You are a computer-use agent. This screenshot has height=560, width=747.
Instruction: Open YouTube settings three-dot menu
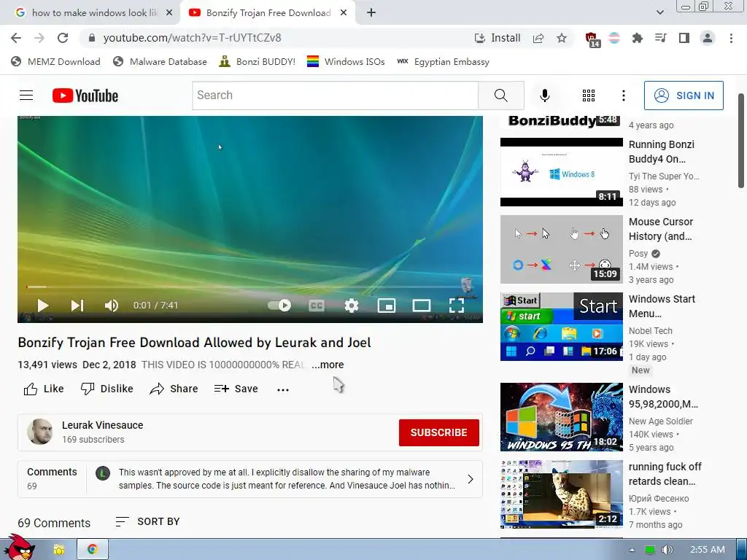623,96
